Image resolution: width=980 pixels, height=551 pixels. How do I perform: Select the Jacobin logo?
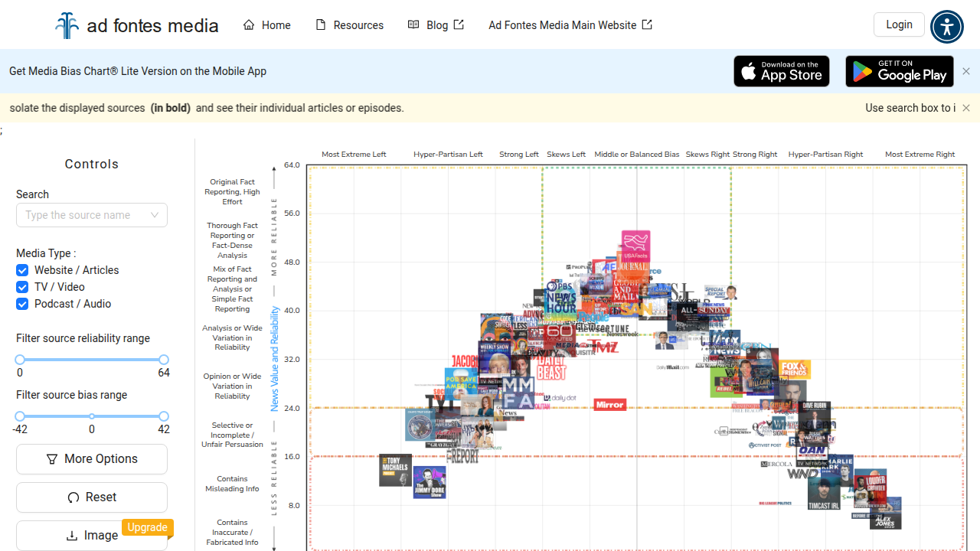(x=464, y=360)
